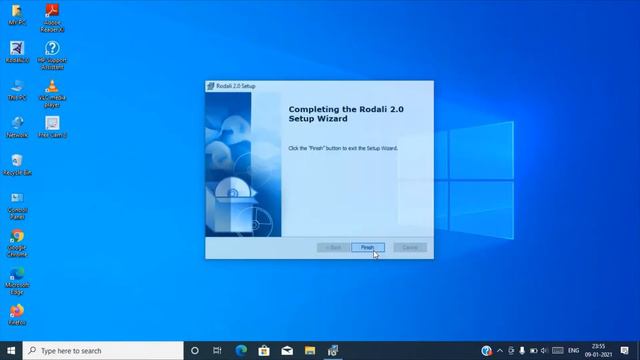The image size is (640, 360).
Task: Expand the hidden system tray icons chevron
Action: [500, 351]
